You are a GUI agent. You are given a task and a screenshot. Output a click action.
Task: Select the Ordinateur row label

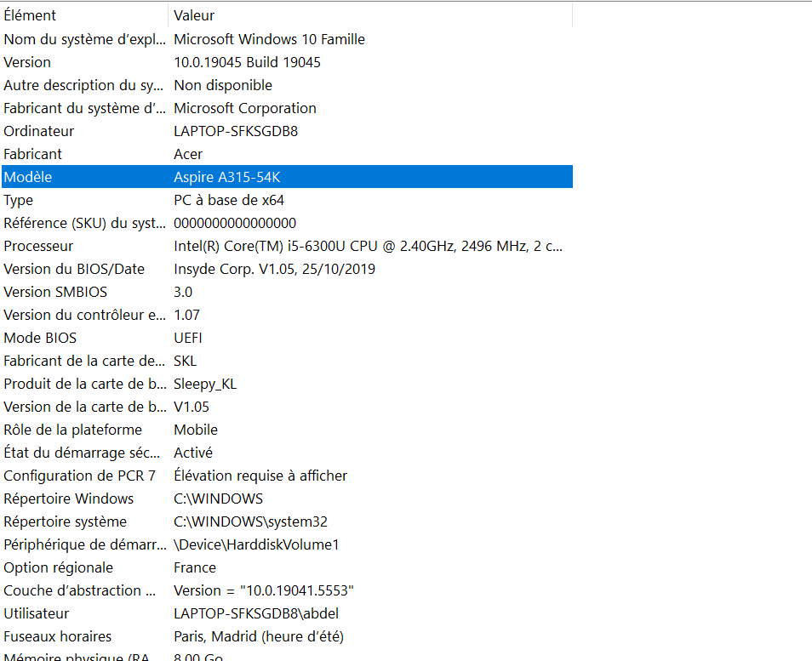[x=39, y=131]
